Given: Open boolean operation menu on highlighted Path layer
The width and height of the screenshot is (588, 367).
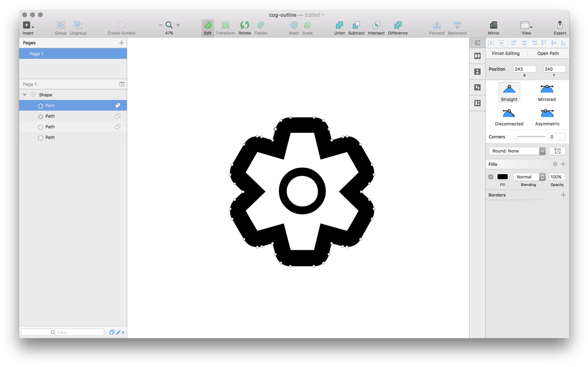Looking at the screenshot, I should point(118,105).
